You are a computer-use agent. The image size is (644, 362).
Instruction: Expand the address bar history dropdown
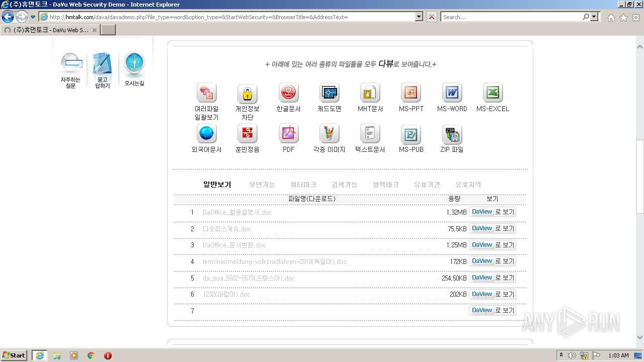(419, 17)
